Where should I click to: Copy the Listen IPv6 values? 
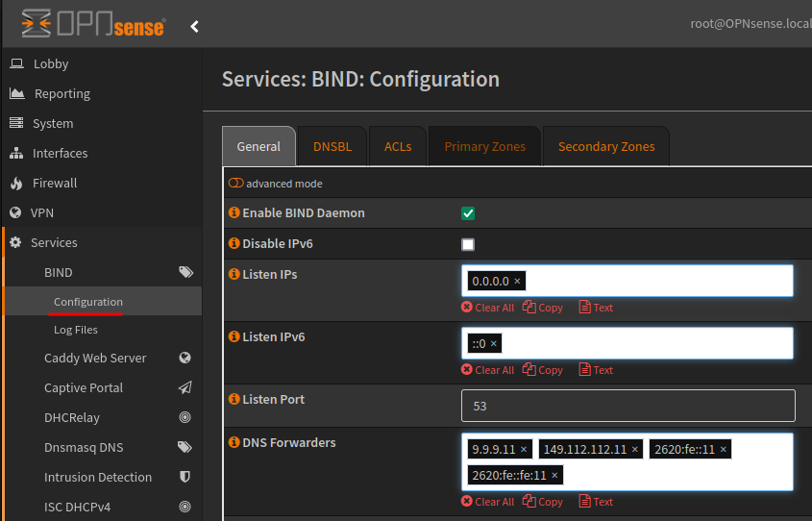point(543,370)
